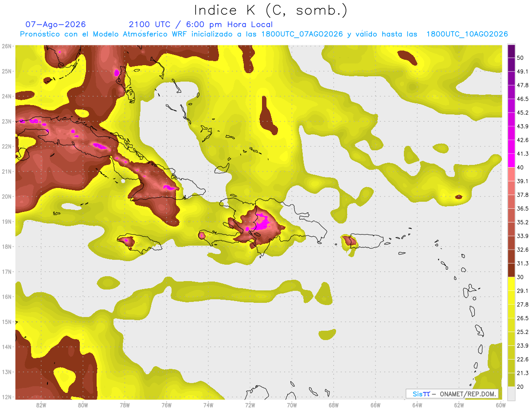532x411 pixels.
Task: Click the 66W longitude label
Action: (376, 405)
